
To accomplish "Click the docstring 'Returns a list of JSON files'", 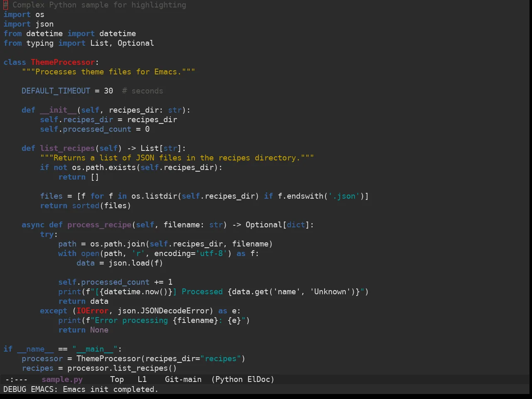I will (177, 158).
